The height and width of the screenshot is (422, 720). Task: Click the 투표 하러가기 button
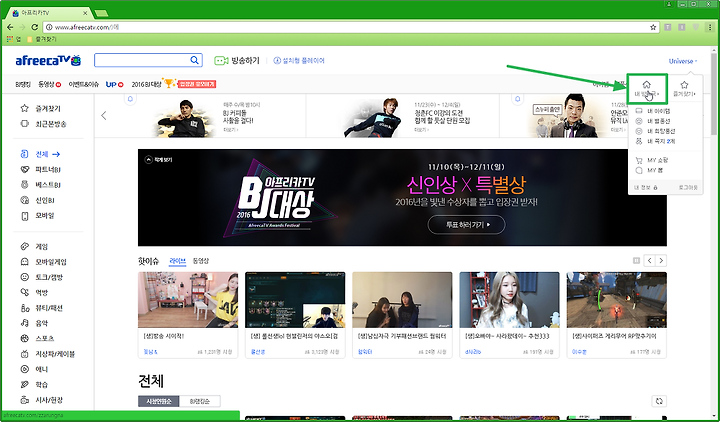pos(467,225)
